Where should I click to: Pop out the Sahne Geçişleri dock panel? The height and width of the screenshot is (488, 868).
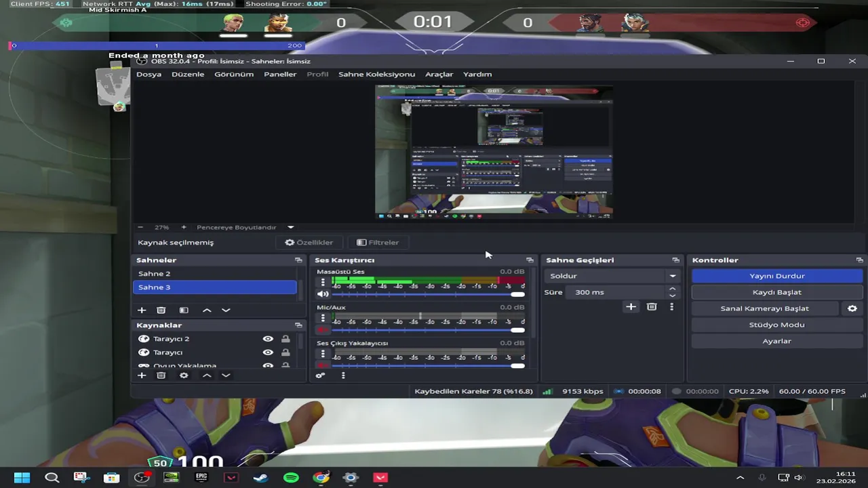tap(675, 260)
